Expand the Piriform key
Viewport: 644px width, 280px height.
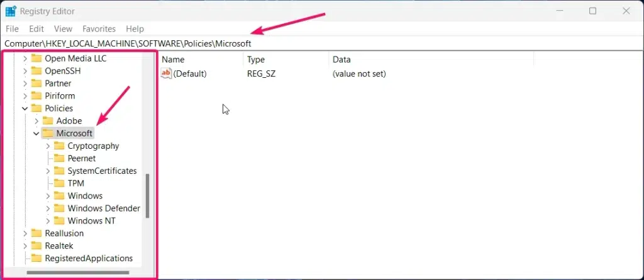[x=25, y=96]
